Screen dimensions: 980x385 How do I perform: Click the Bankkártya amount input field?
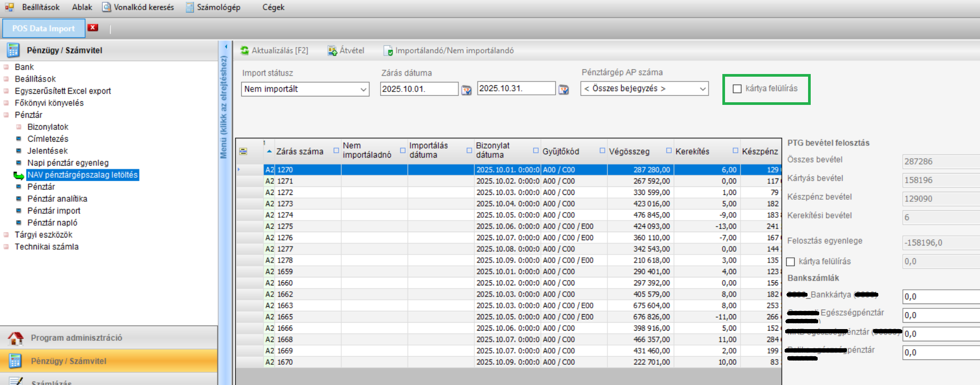click(x=940, y=297)
